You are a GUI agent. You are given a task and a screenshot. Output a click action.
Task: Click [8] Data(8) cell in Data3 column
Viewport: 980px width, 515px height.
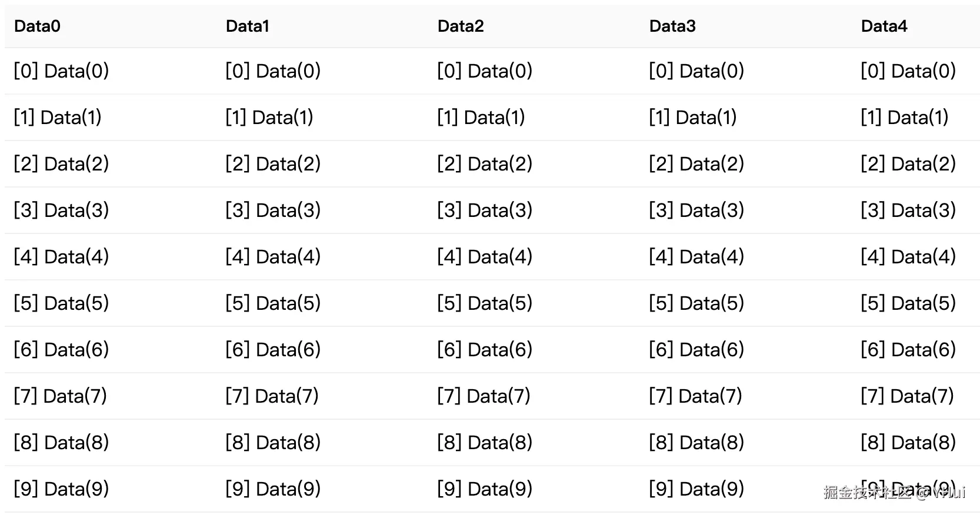(697, 443)
